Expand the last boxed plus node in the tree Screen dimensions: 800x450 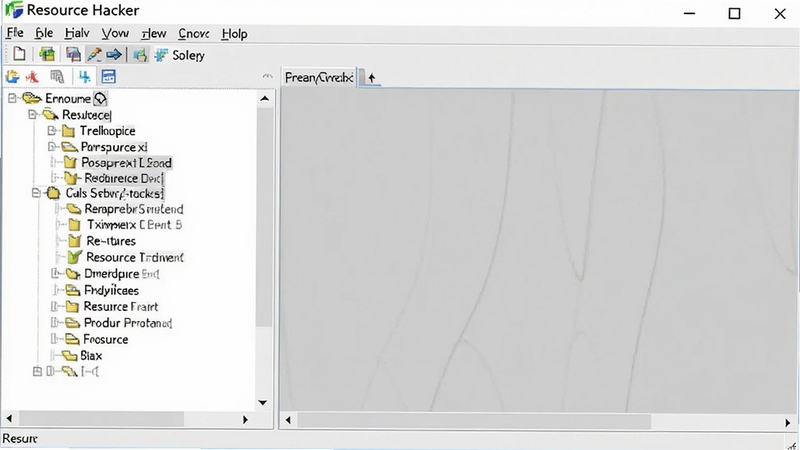click(37, 371)
